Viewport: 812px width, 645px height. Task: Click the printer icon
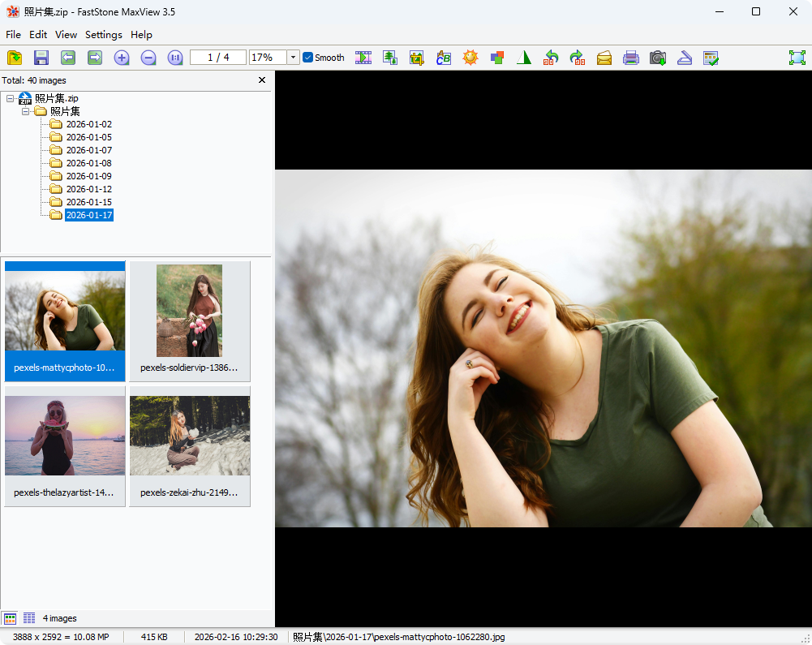tap(631, 58)
